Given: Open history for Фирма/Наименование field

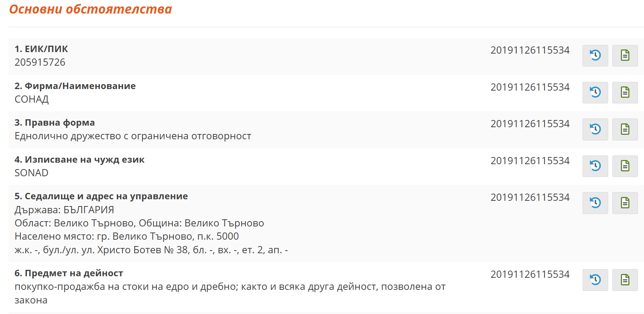Looking at the screenshot, I should (595, 92).
